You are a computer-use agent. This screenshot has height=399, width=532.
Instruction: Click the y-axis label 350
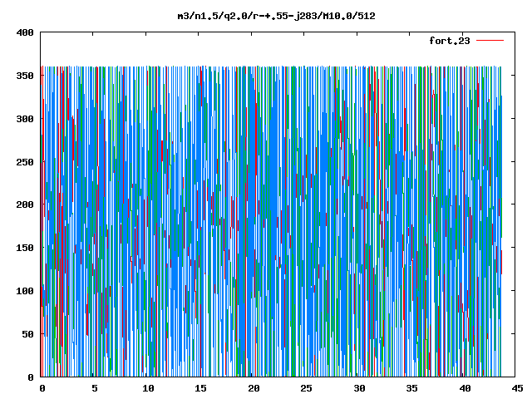[25, 76]
